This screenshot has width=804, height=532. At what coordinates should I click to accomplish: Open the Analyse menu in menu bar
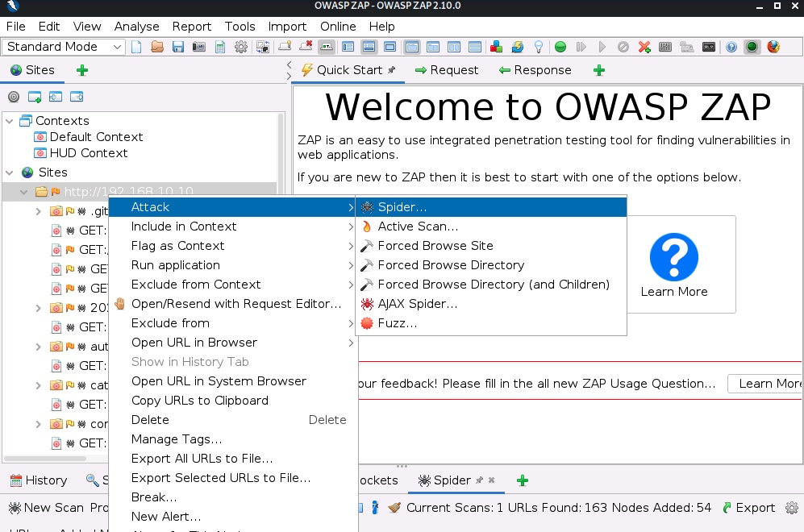tap(136, 26)
